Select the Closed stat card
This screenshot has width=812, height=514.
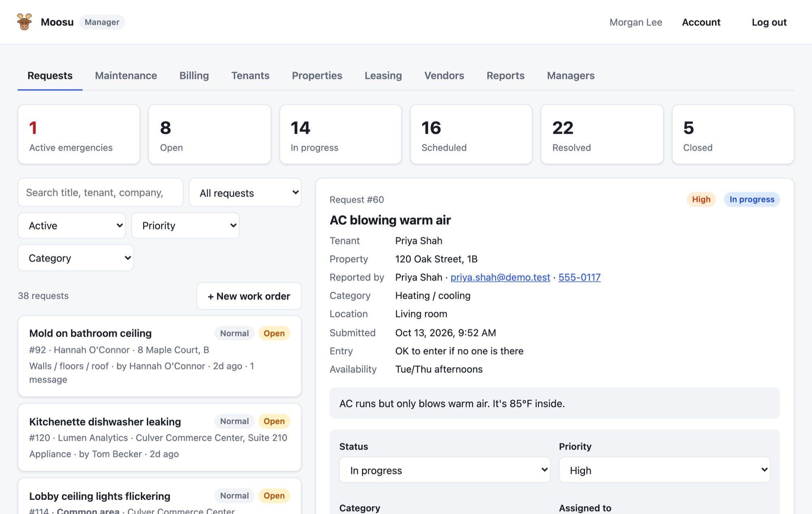[x=733, y=134]
